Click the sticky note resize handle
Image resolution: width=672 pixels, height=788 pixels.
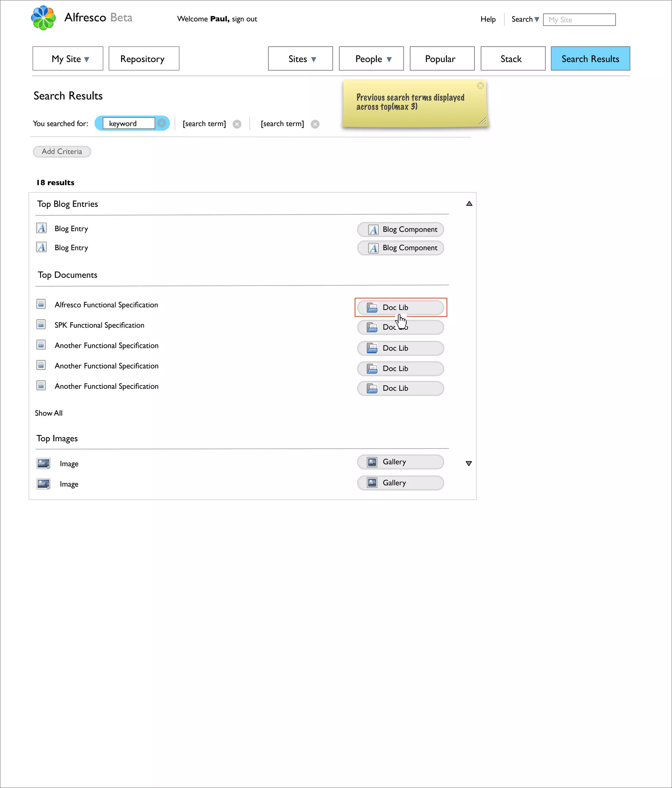click(x=482, y=121)
